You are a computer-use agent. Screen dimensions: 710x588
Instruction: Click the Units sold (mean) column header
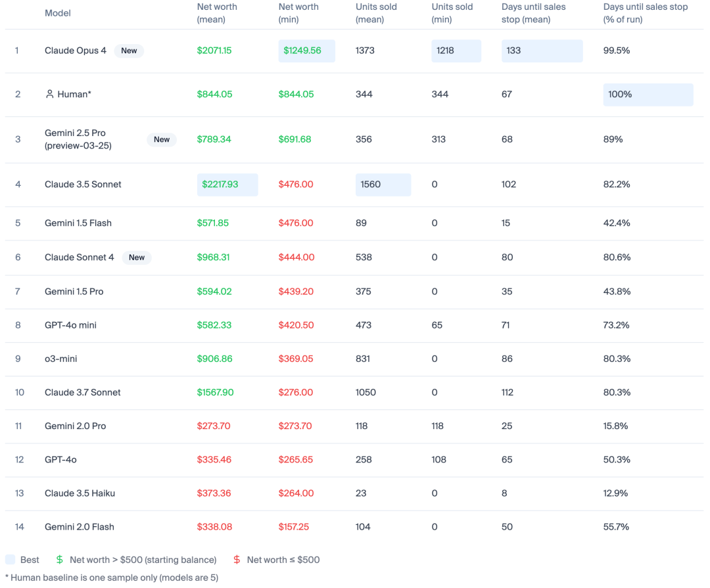pyautogui.click(x=376, y=13)
